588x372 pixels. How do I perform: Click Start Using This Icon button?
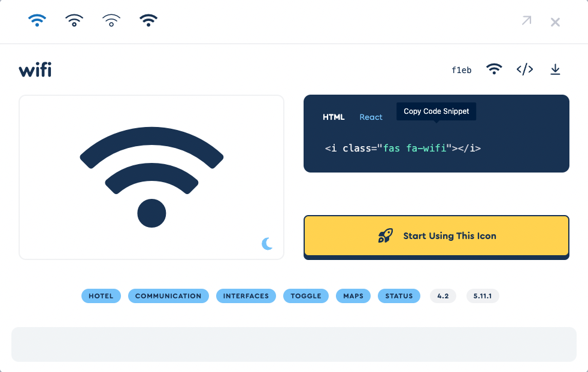(437, 236)
